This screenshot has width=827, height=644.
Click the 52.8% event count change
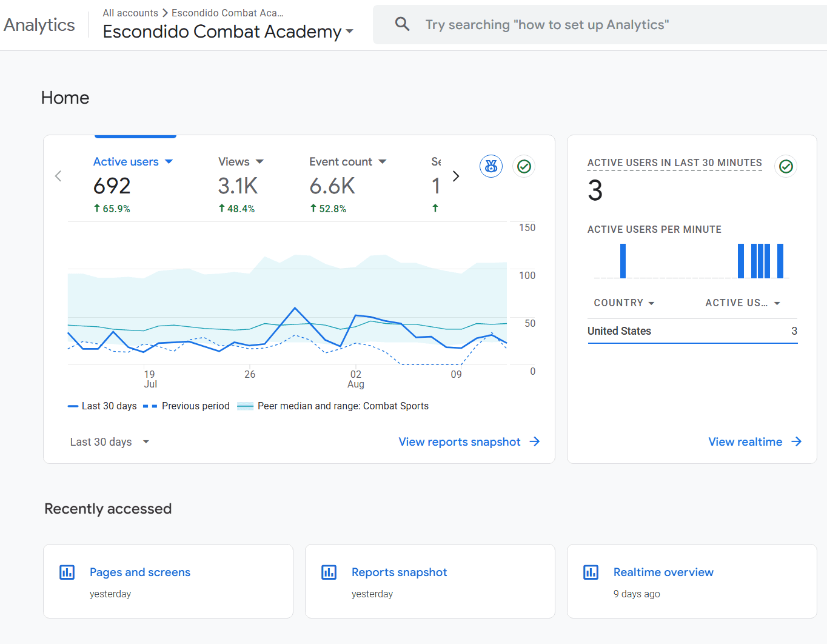coord(328,209)
